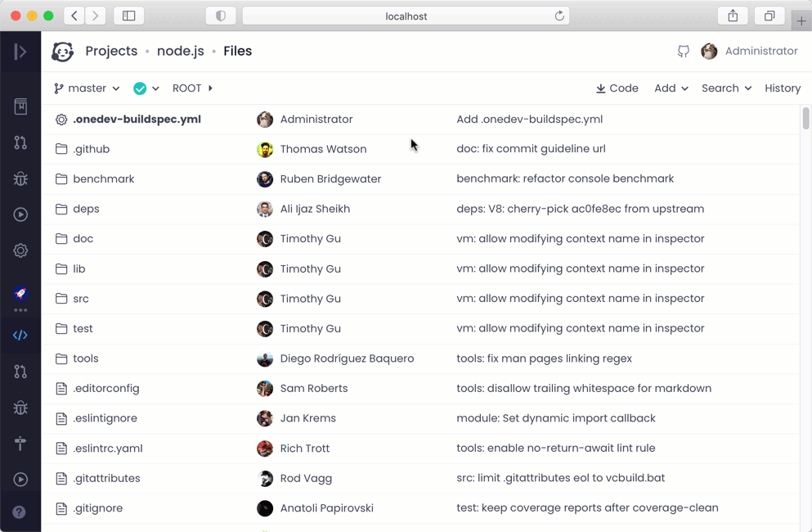Click the file icon for .gitignore
812x532 pixels.
(x=61, y=508)
